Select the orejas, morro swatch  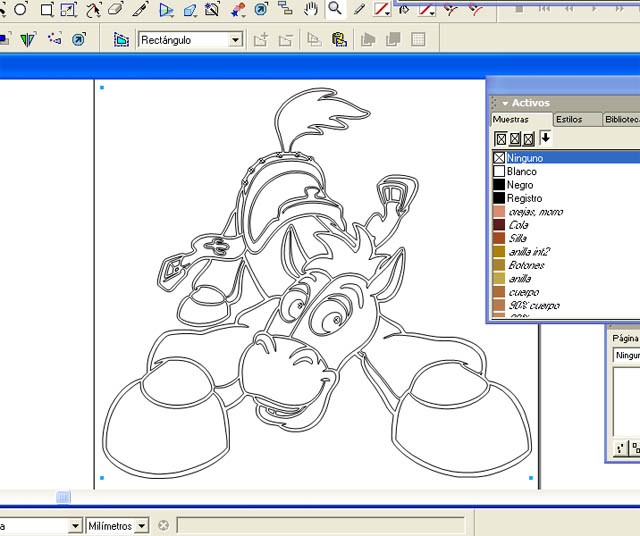[x=566, y=211]
